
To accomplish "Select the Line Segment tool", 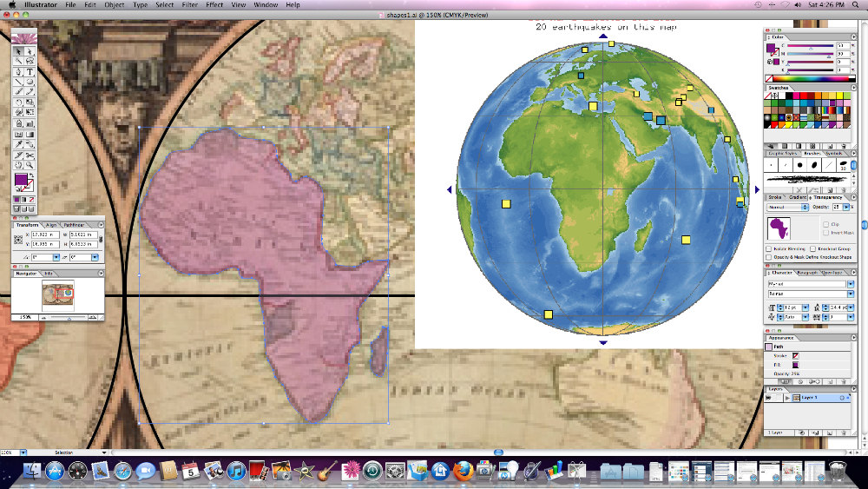I will click(x=18, y=82).
